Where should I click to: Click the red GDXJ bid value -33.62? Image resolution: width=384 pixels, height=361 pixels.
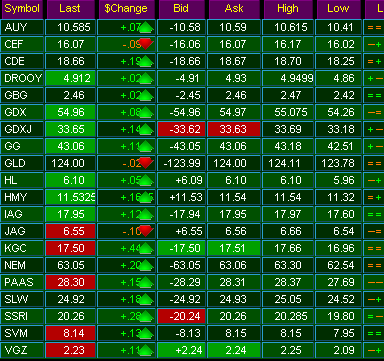point(182,129)
